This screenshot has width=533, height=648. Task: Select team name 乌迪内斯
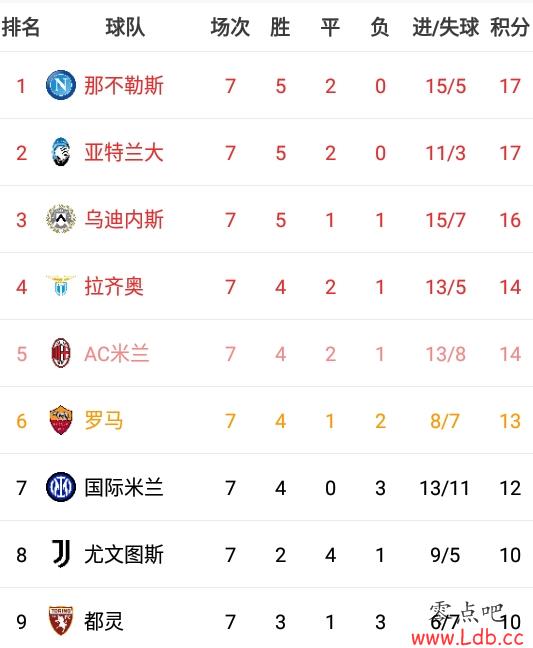pos(124,219)
